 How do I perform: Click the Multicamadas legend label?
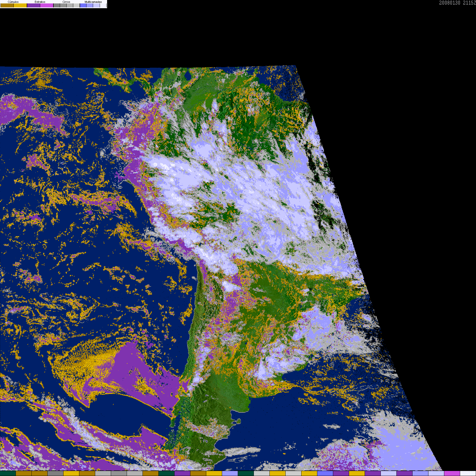click(93, 2)
